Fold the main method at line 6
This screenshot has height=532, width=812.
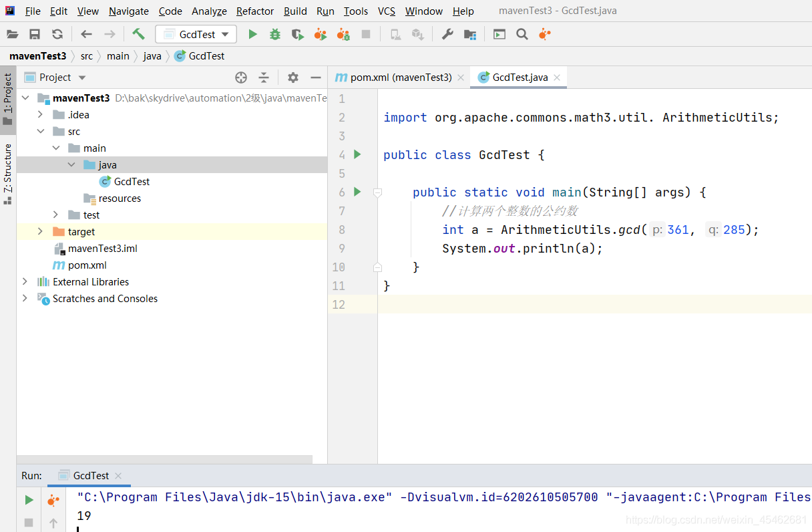coord(377,192)
